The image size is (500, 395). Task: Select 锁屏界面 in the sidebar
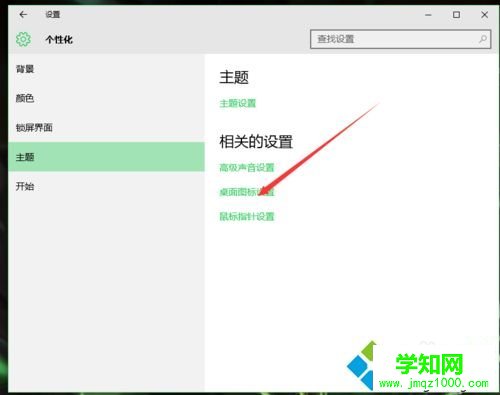(106, 128)
